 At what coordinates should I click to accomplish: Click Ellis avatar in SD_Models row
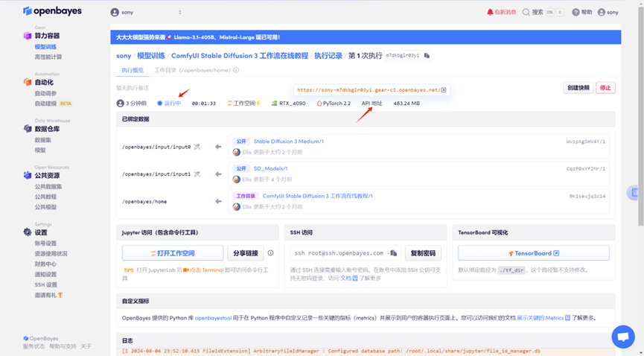(x=237, y=179)
